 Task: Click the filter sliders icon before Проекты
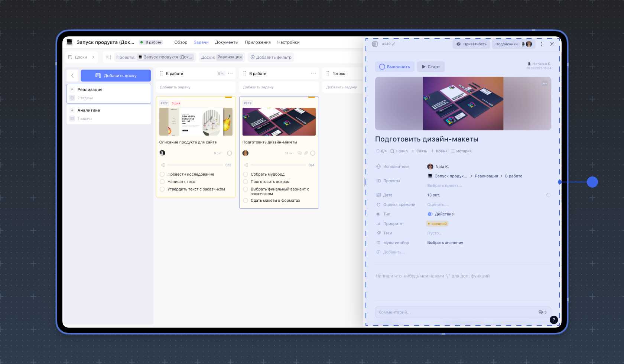[108, 57]
